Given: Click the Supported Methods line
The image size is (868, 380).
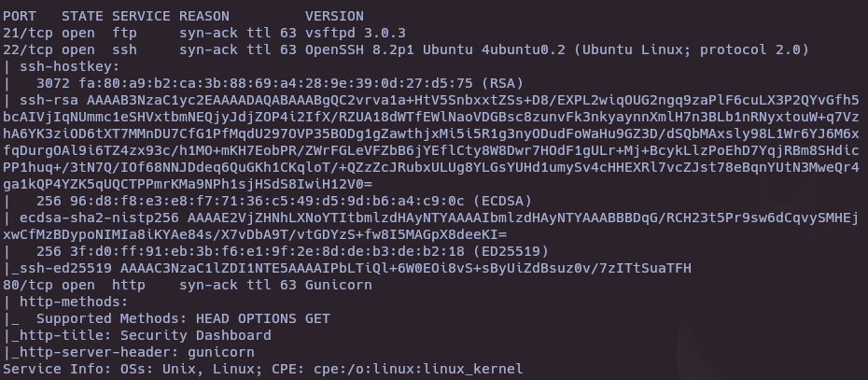Looking at the screenshot, I should [183, 318].
